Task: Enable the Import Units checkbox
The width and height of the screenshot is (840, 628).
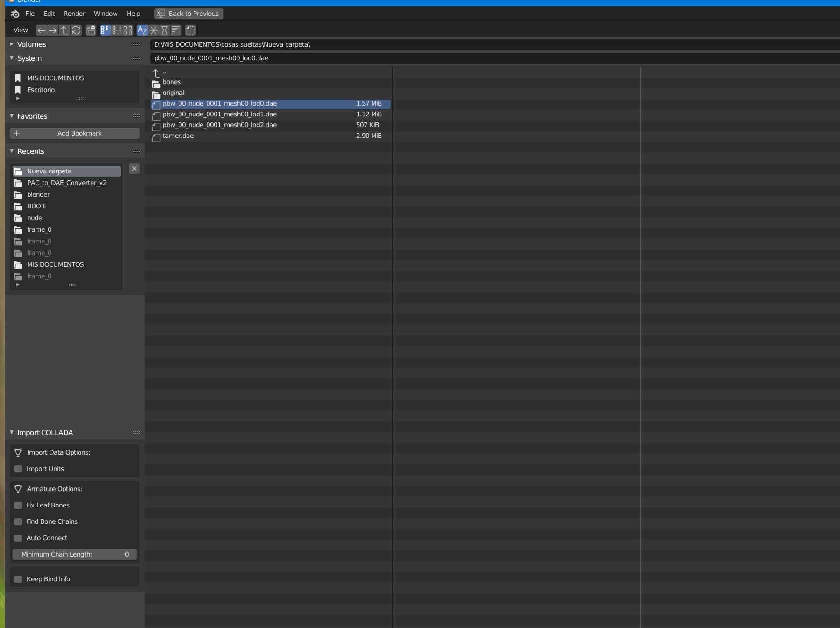Action: click(18, 469)
